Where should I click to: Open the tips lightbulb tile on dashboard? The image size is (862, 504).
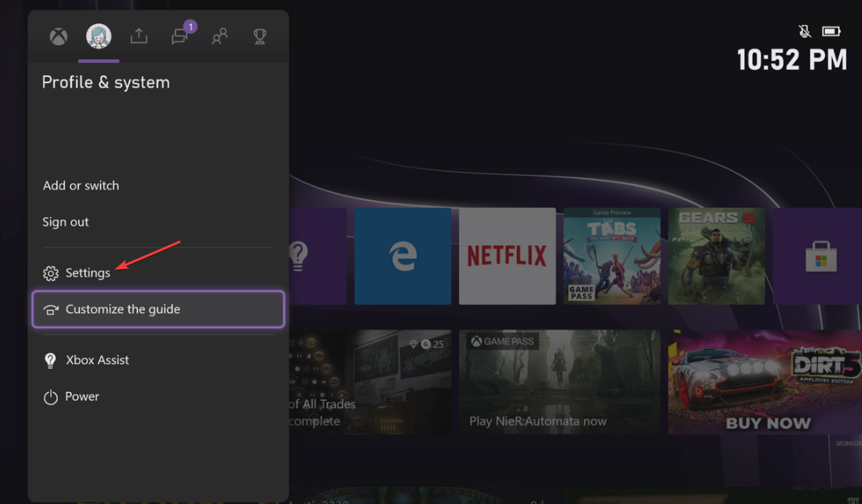(x=318, y=256)
